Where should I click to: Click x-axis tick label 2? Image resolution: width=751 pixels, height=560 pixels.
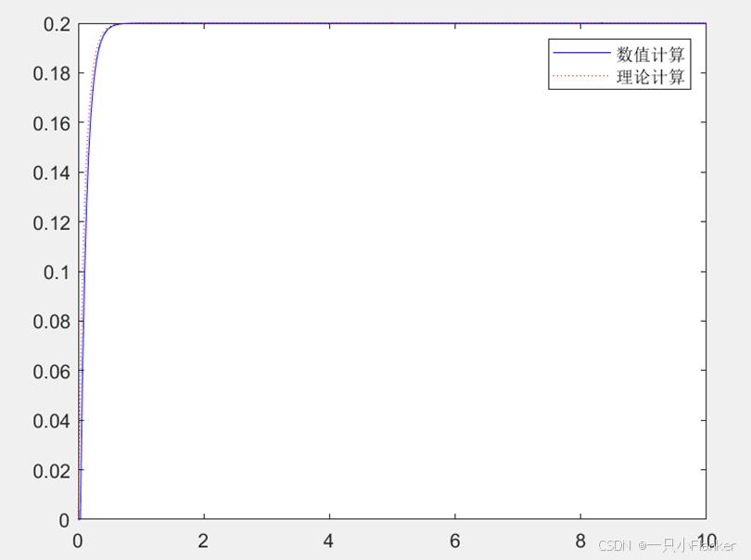coord(203,541)
